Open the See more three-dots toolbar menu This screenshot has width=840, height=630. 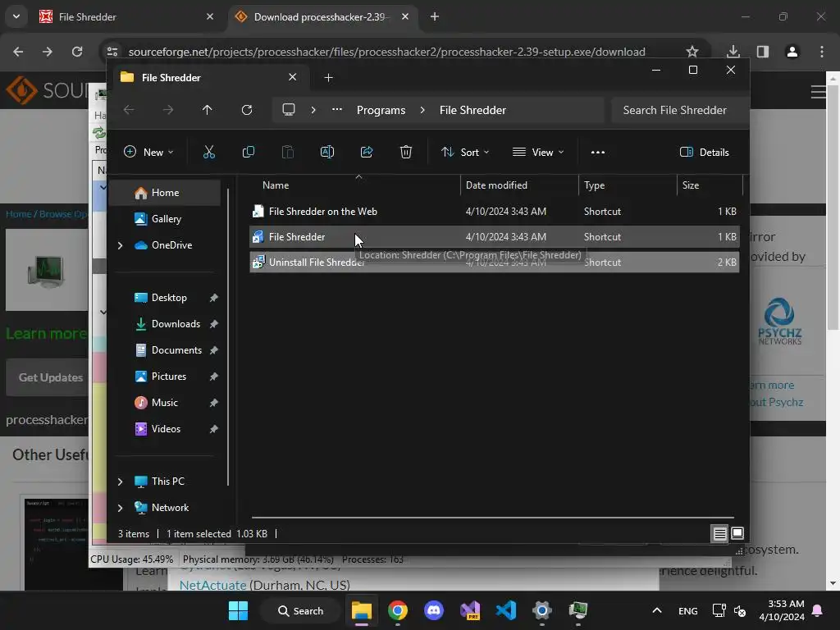click(x=598, y=152)
